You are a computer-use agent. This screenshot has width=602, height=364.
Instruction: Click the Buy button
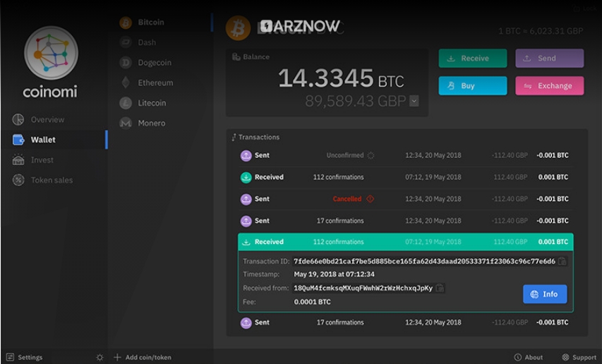click(x=473, y=86)
